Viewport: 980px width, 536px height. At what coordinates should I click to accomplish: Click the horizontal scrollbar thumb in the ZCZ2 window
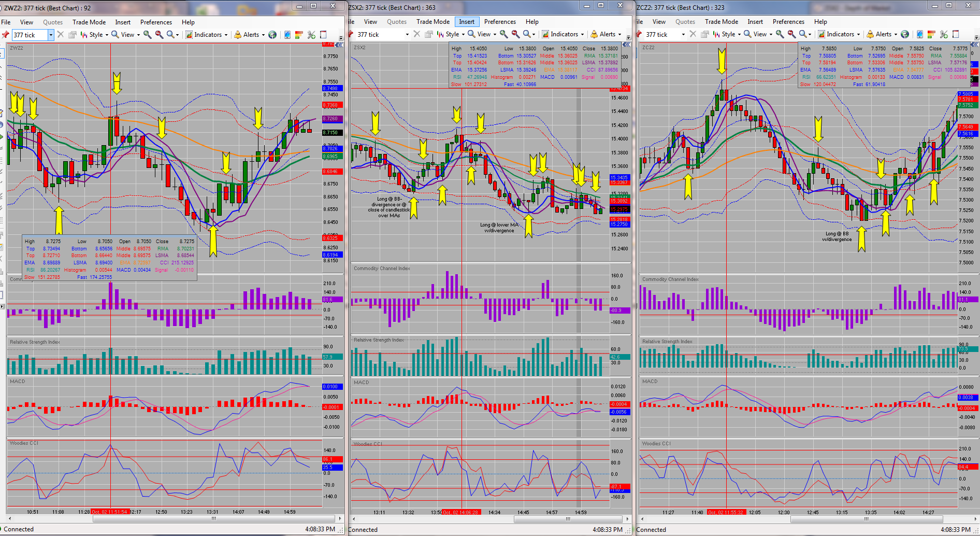(x=866, y=519)
